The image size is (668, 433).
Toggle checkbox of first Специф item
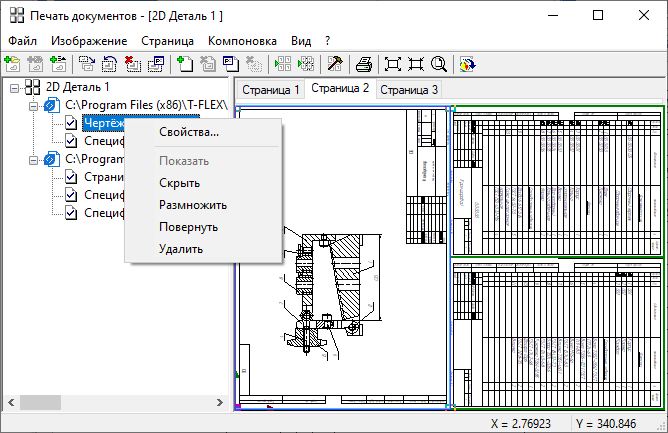point(72,141)
